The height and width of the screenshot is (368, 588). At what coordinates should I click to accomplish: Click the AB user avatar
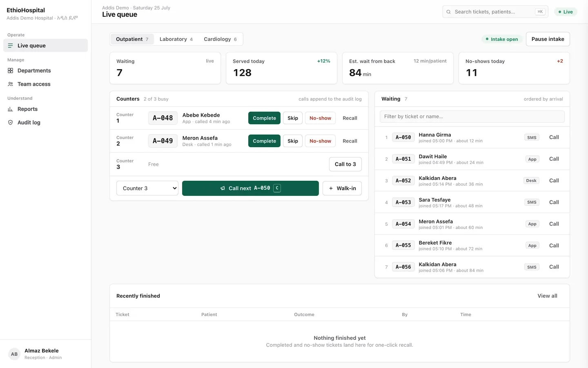click(x=14, y=354)
